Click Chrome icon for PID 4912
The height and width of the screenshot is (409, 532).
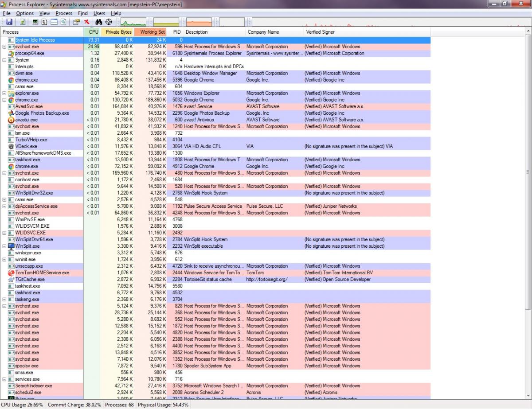[x=12, y=166]
